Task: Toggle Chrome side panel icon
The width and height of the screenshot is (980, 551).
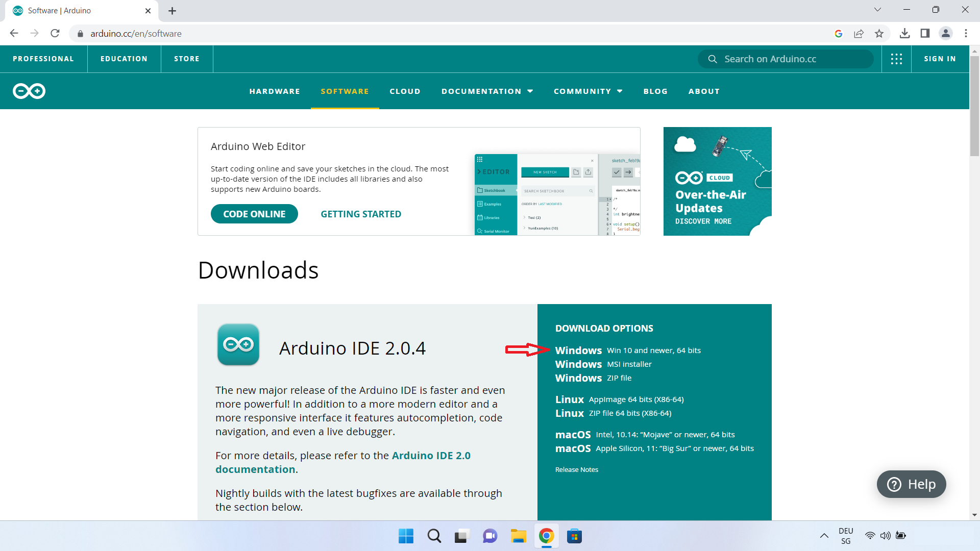Action: pos(925,34)
